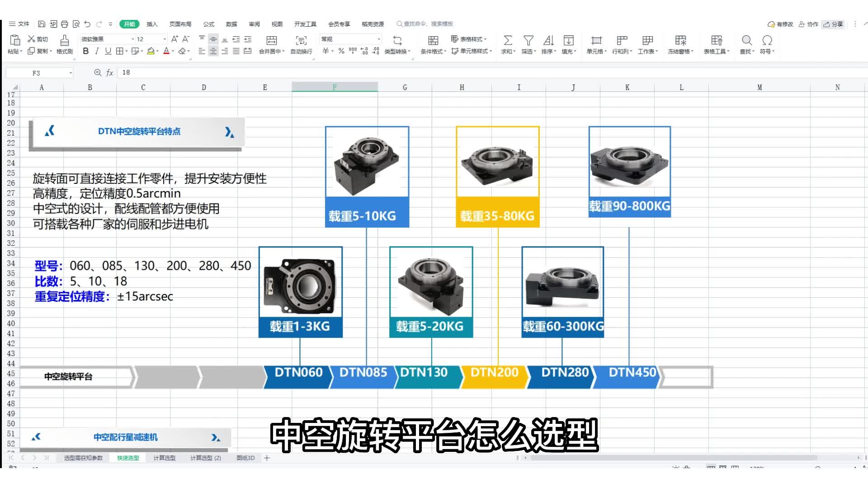The width and height of the screenshot is (868, 488).
Task: Toggle Italic formatting
Action: pyautogui.click(x=97, y=51)
